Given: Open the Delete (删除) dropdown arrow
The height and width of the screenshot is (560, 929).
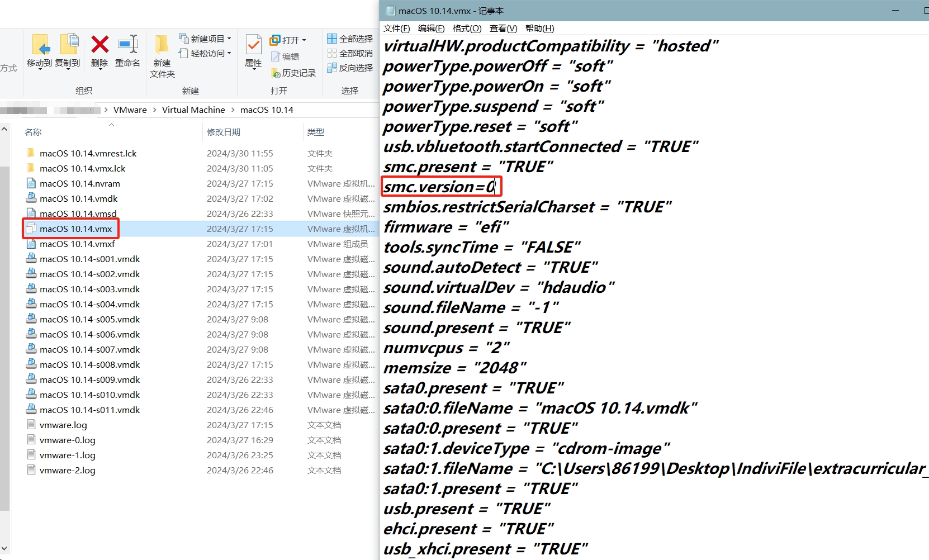Looking at the screenshot, I should [x=100, y=69].
